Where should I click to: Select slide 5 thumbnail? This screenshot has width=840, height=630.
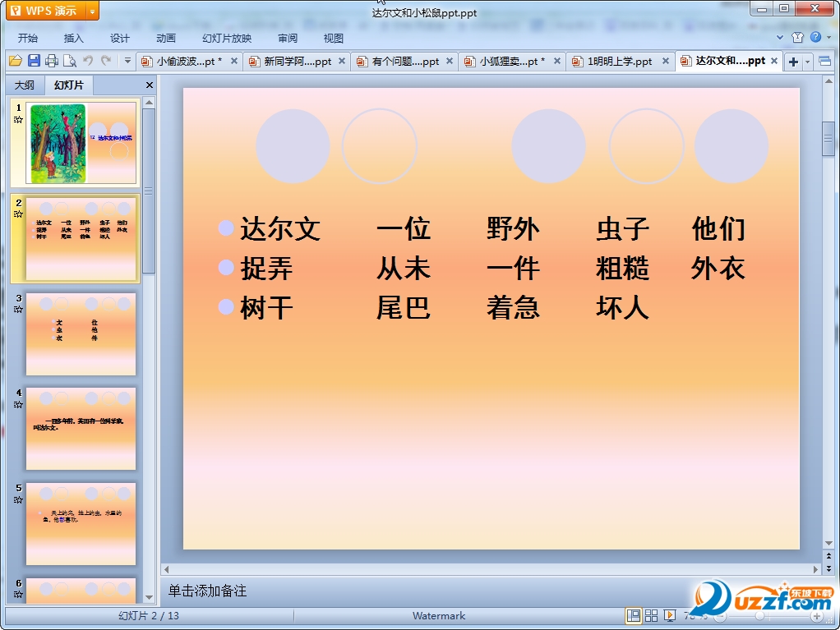pyautogui.click(x=81, y=524)
